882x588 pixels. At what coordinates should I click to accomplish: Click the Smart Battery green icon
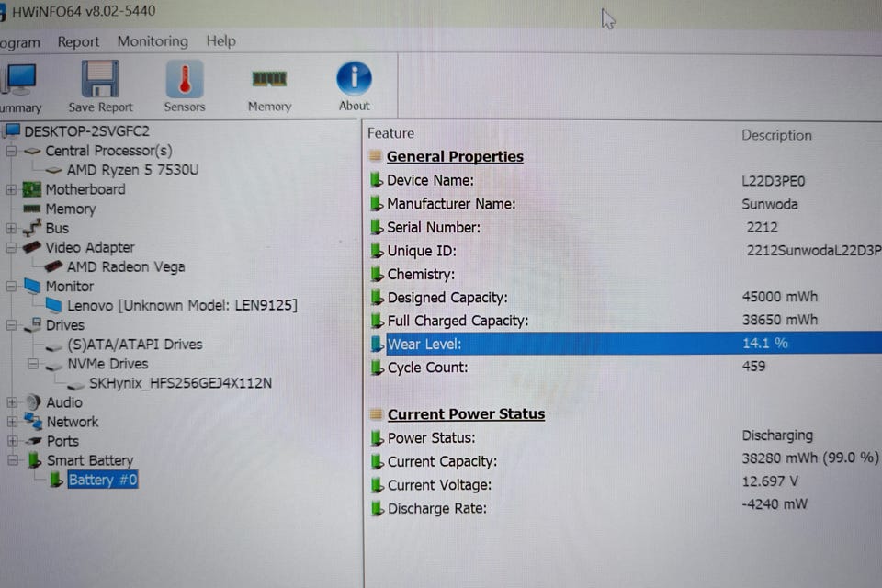click(34, 459)
